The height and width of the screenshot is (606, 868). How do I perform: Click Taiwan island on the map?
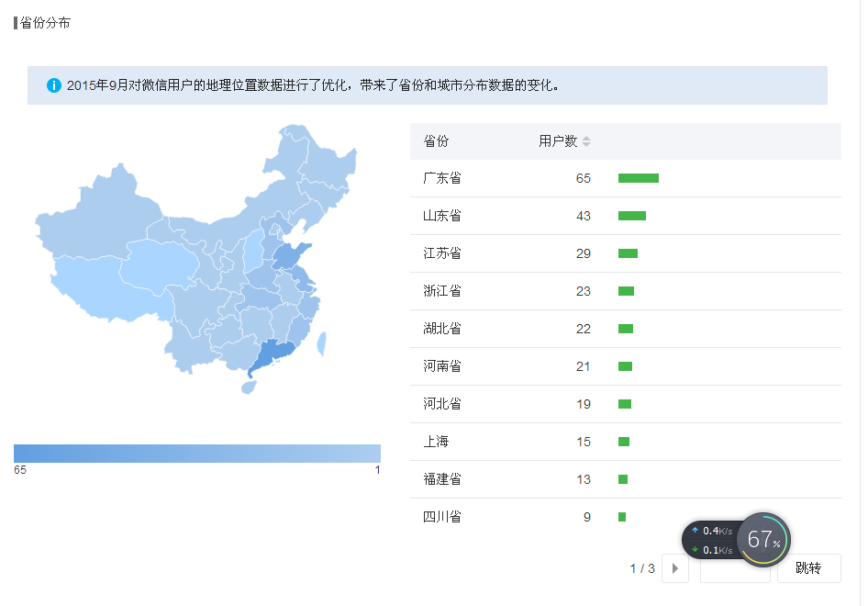321,343
